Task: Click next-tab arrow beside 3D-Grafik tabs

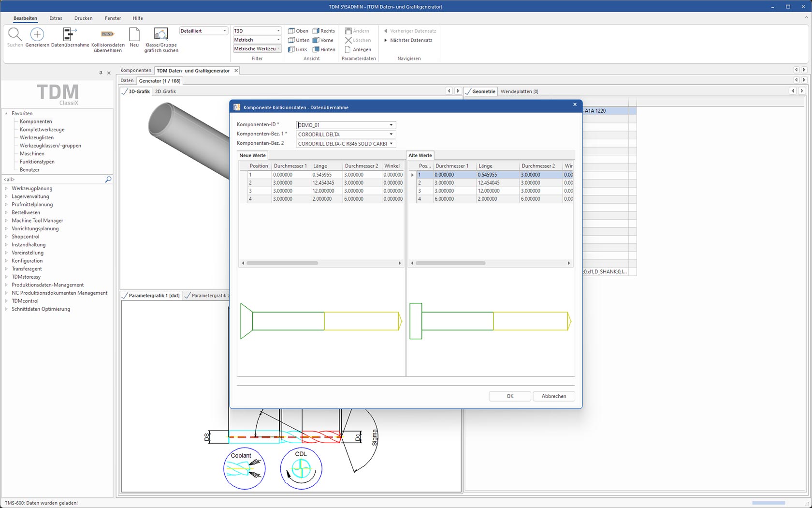Action: coord(458,91)
